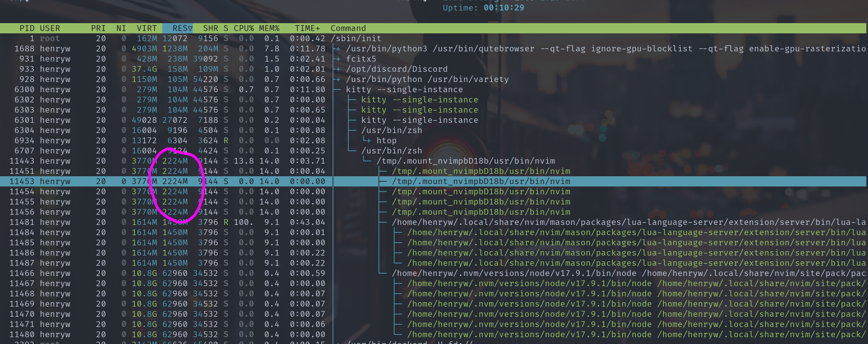The image size is (868, 344).
Task: Expand the fcitx5 process tree plus sign
Action: (338, 59)
